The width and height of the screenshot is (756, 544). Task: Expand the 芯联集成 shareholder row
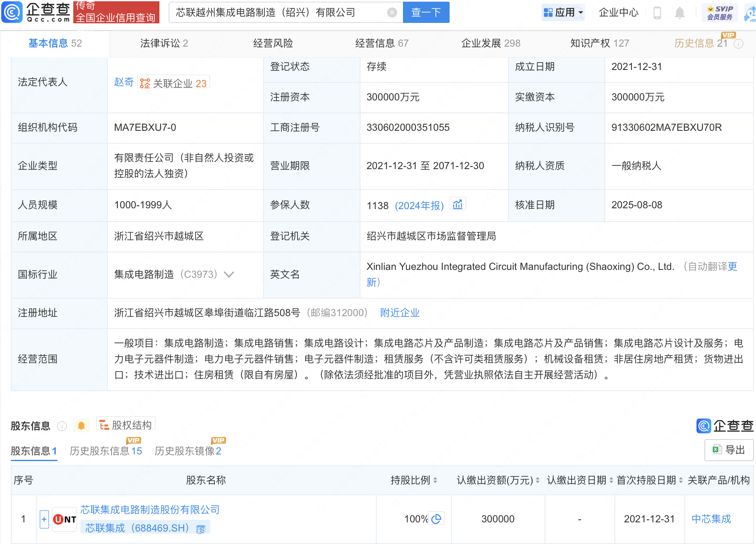[44, 519]
